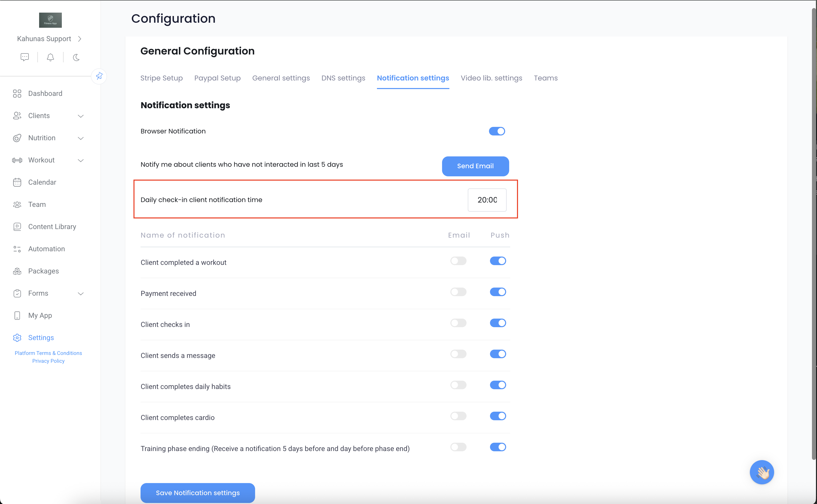The height and width of the screenshot is (504, 817).
Task: Open the Calendar sidebar icon
Action: pyautogui.click(x=17, y=182)
